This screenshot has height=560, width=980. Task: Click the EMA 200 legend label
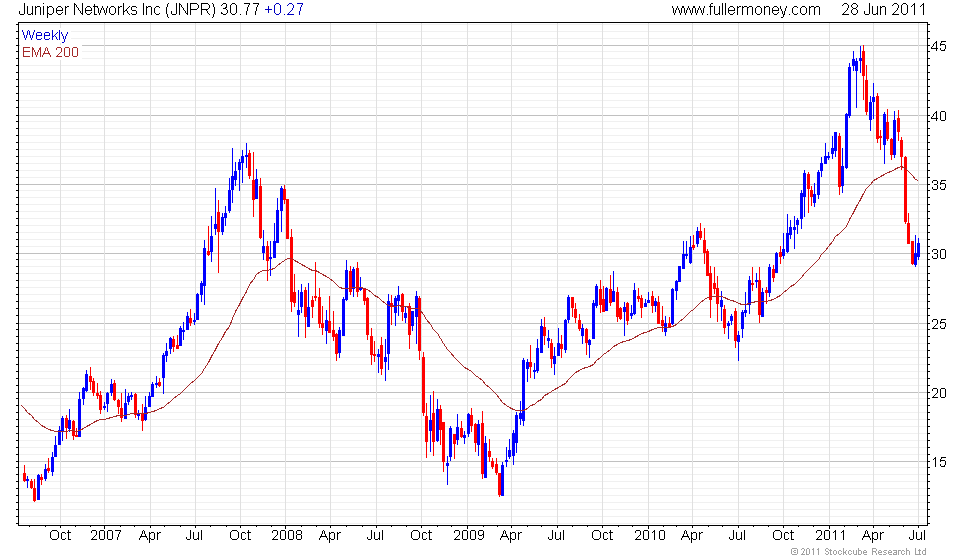coord(50,52)
